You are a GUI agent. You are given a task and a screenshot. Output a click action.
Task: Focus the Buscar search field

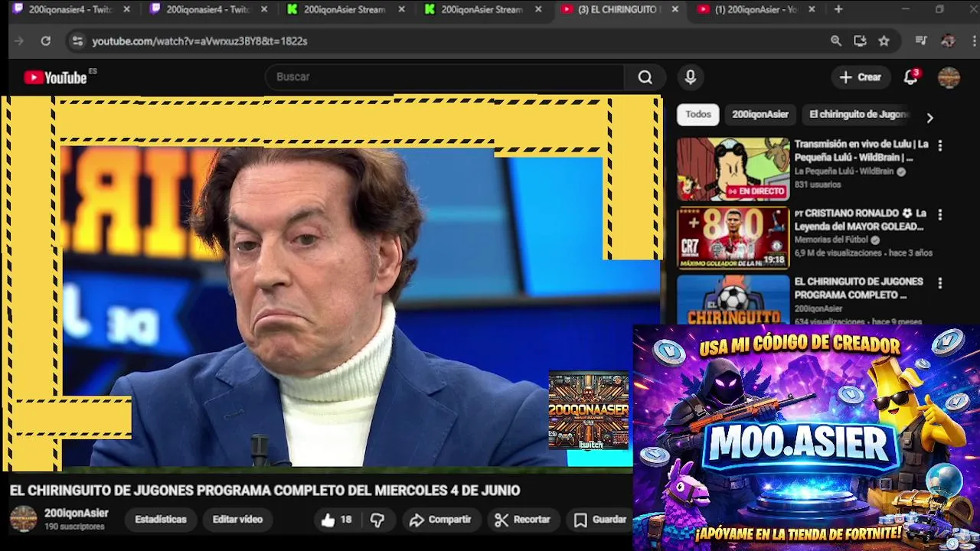444,77
